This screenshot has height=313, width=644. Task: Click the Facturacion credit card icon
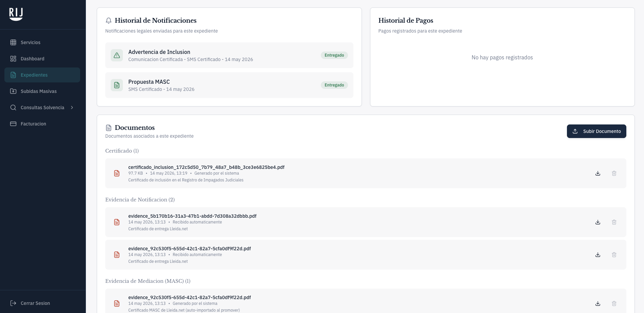tap(13, 124)
